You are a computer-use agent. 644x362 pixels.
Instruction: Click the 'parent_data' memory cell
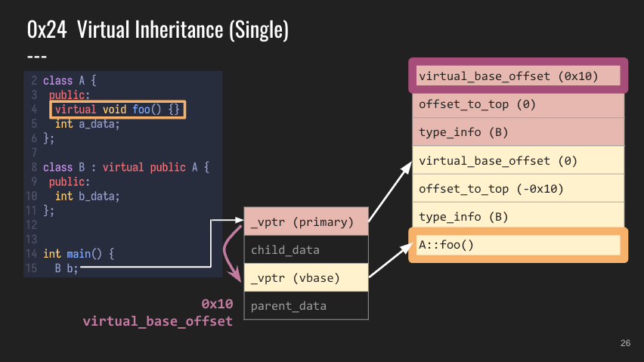tap(306, 305)
